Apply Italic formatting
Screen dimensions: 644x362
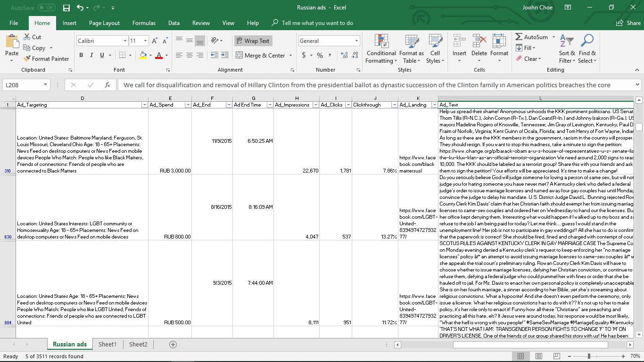pyautogui.click(x=91, y=55)
